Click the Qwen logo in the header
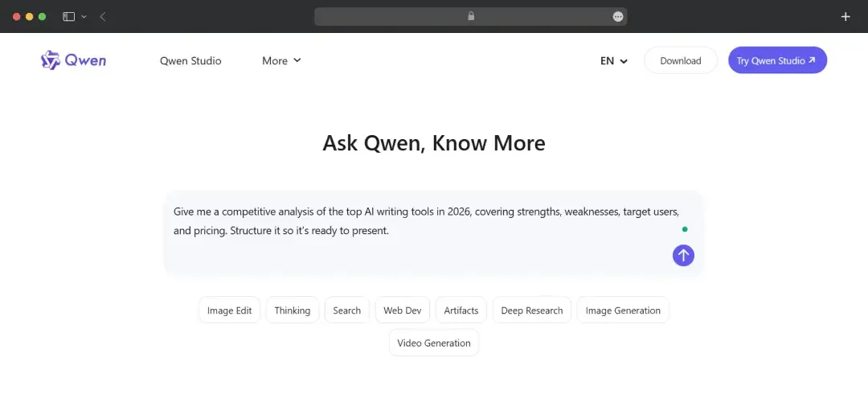The image size is (868, 411). (x=73, y=60)
